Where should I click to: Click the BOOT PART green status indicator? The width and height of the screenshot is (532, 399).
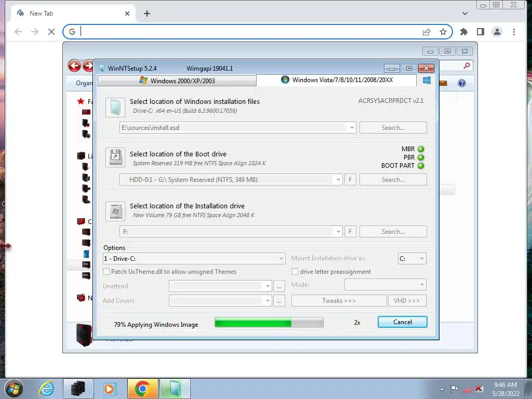421,166
